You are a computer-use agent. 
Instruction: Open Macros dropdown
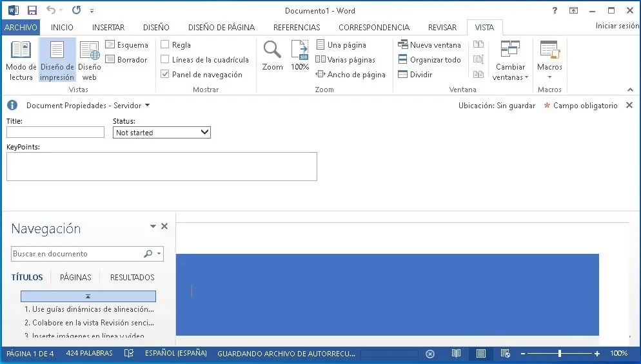(x=549, y=60)
